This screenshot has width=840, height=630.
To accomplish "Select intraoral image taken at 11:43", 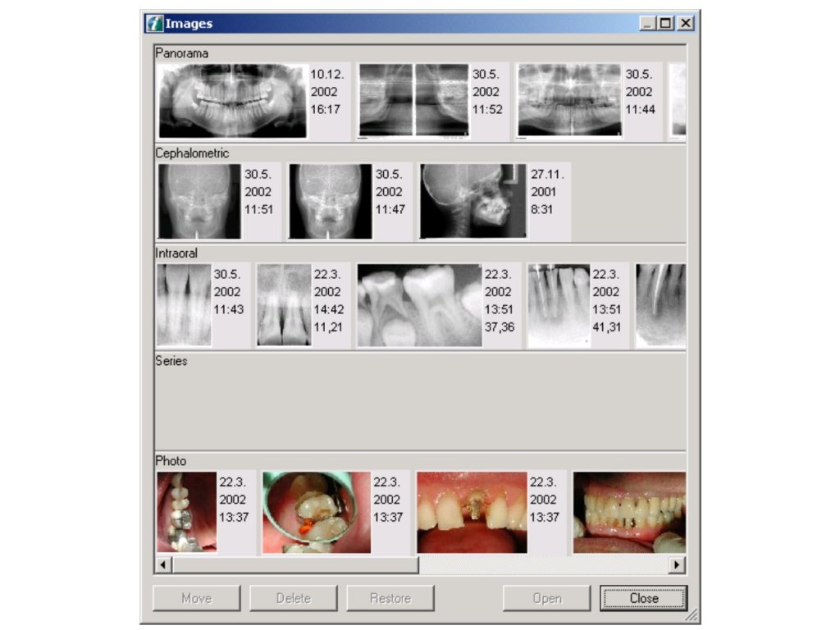I will click(x=184, y=305).
